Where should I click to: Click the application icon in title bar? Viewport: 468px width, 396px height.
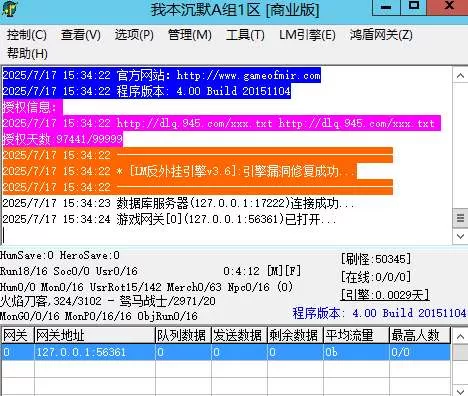coord(9,8)
